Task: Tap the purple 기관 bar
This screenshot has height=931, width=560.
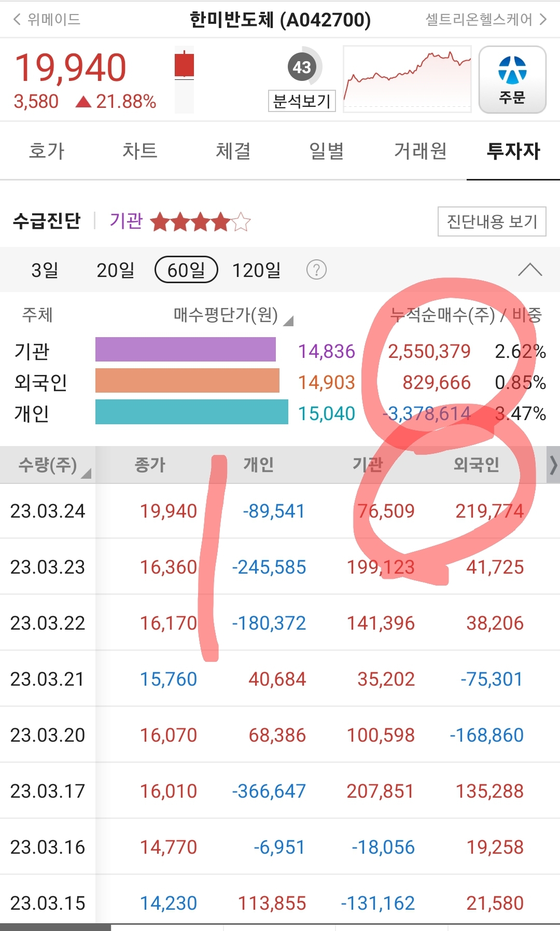Action: [186, 349]
